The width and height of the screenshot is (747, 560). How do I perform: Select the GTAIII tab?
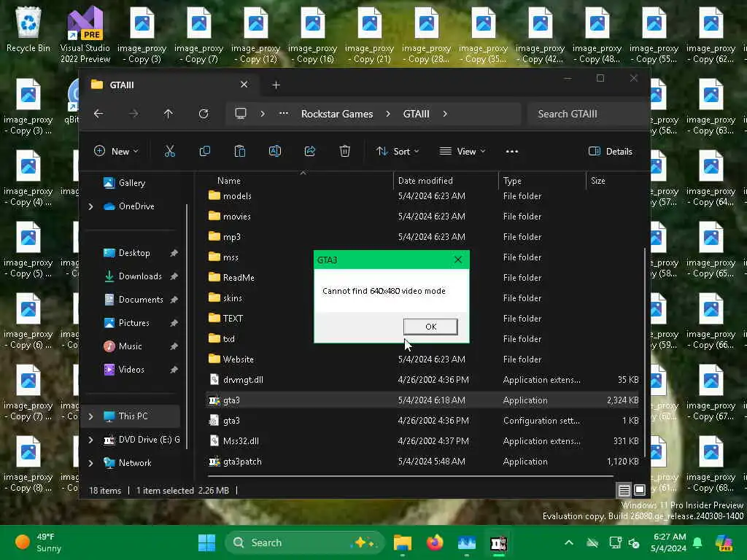click(x=169, y=85)
